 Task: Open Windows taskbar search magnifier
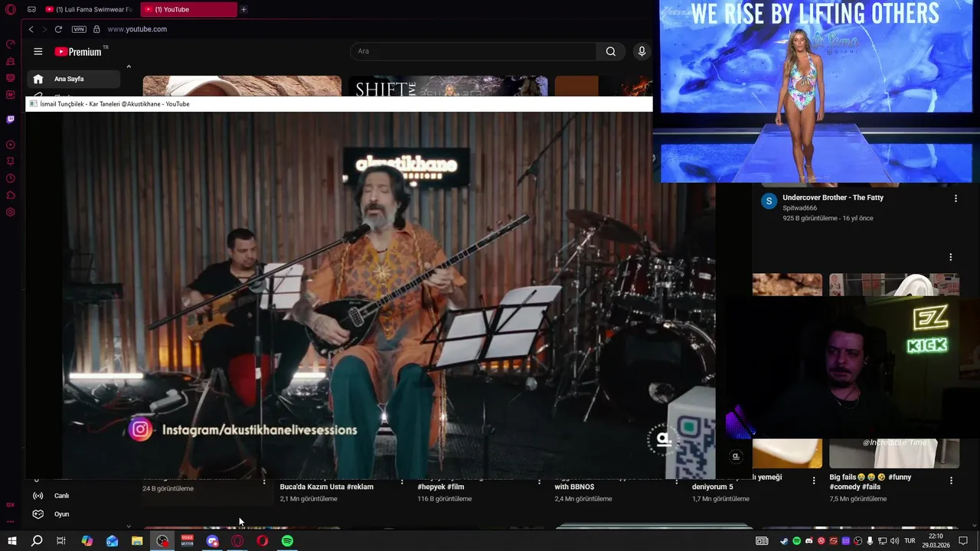point(36,541)
